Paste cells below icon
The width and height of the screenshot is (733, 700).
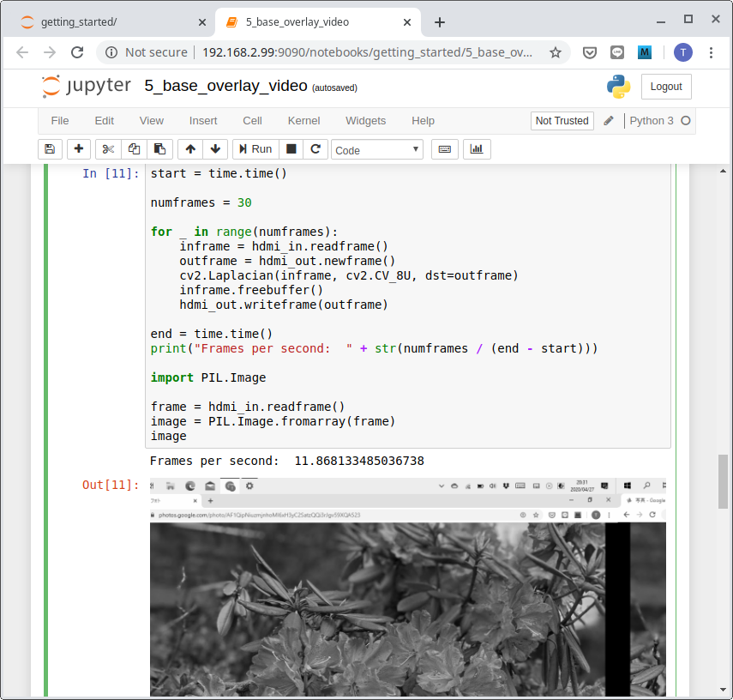click(x=159, y=149)
